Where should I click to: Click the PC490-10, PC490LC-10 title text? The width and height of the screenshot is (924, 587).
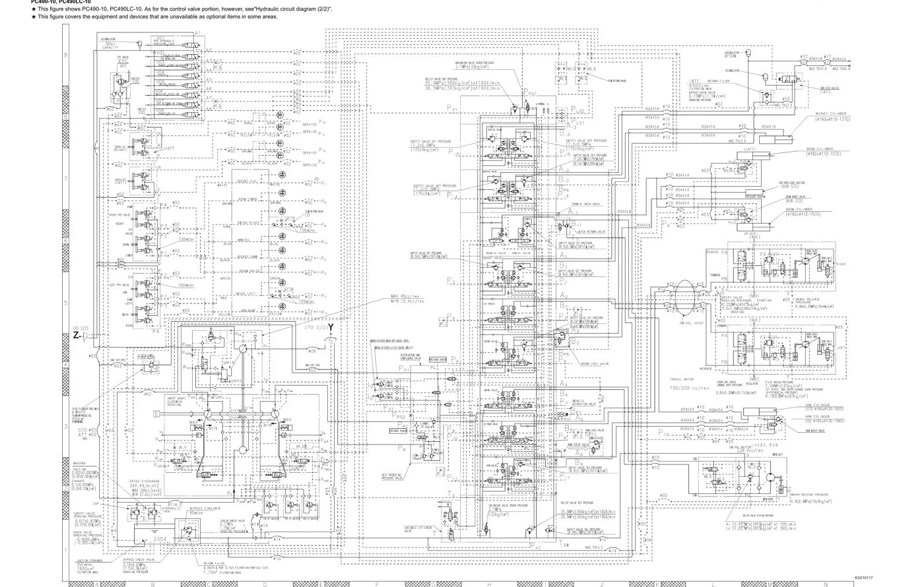(x=61, y=2)
